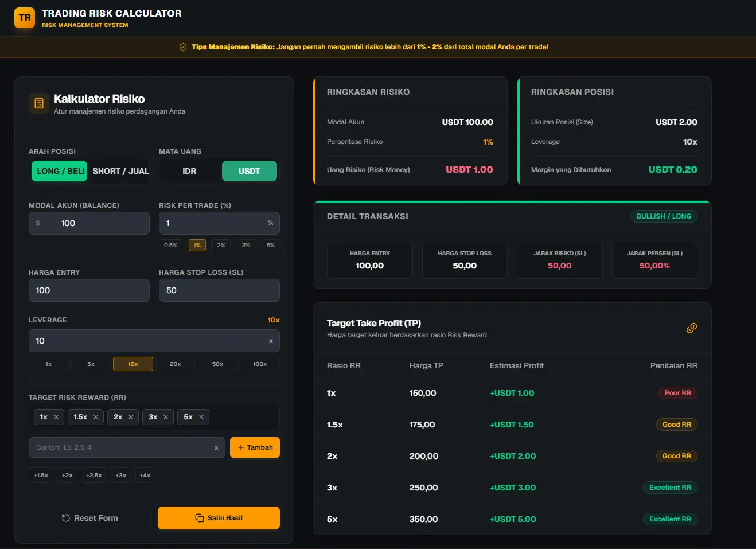
Task: Click the Poor RR badge
Action: (677, 393)
